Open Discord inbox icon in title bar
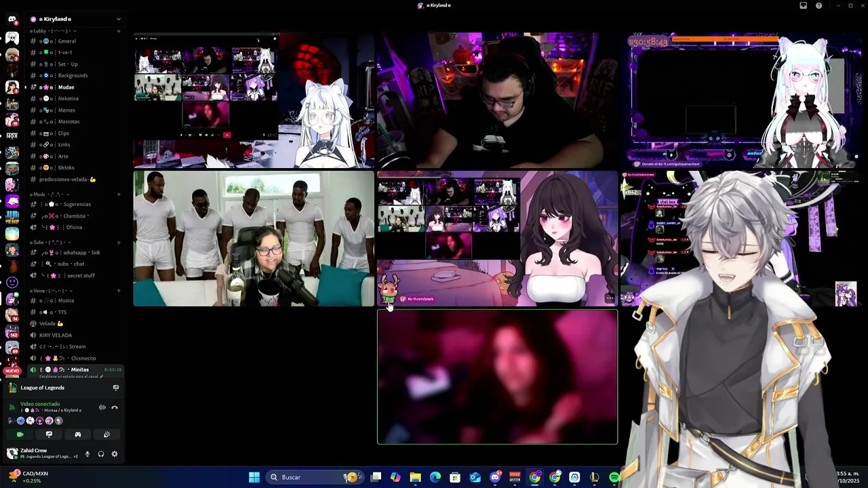The image size is (868, 488). pyautogui.click(x=803, y=5)
